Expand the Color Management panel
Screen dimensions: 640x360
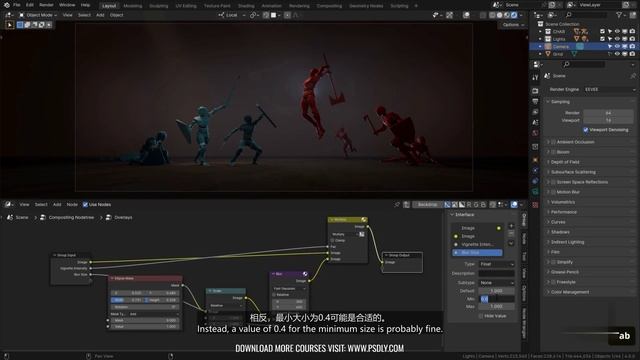(x=569, y=292)
